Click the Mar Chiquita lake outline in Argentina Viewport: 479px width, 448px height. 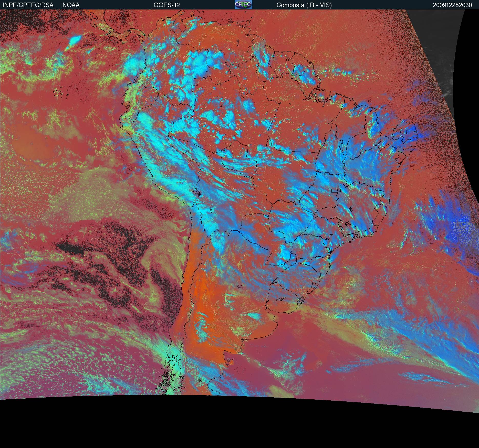pos(239,287)
